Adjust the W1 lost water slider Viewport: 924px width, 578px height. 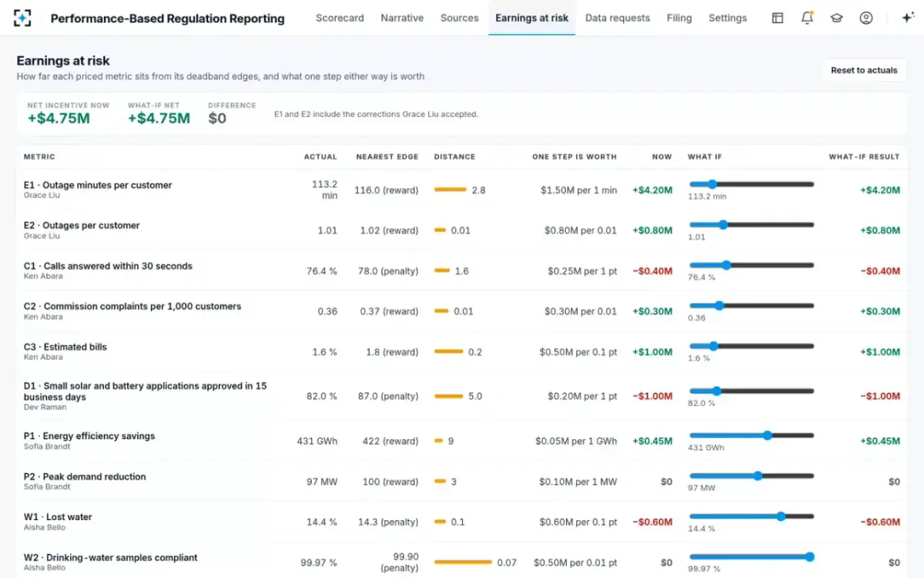[x=752, y=516]
